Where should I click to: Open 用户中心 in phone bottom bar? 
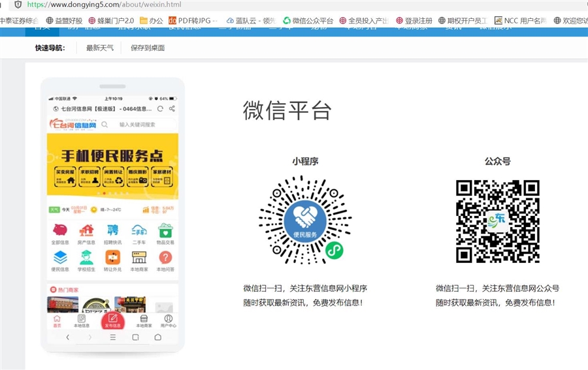point(168,320)
